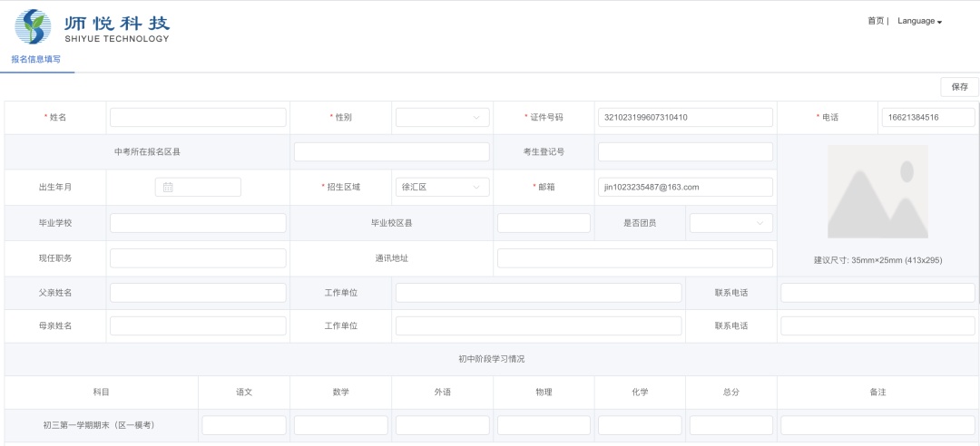980x446 pixels.
Task: Focus the 母亲姓名 input field
Action: click(x=198, y=326)
